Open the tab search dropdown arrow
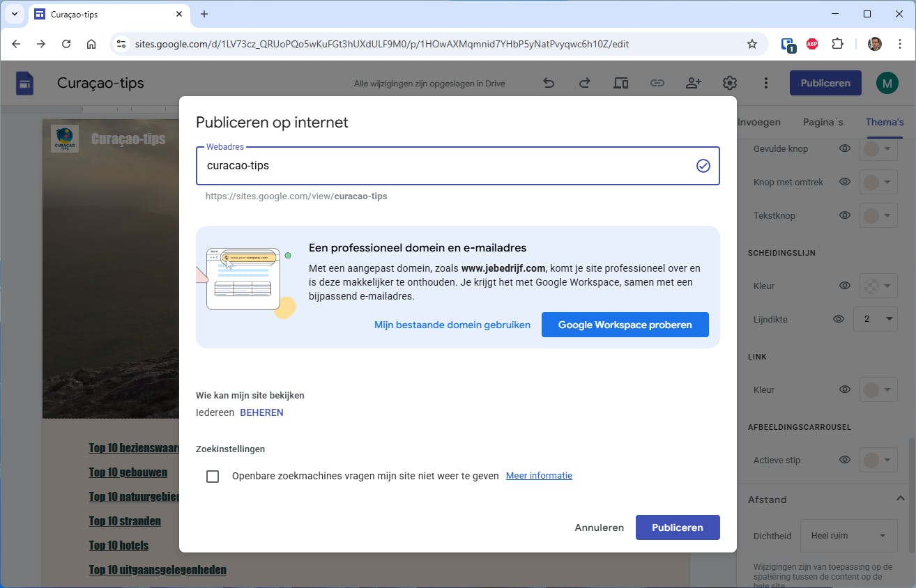This screenshot has width=916, height=588. [15, 14]
